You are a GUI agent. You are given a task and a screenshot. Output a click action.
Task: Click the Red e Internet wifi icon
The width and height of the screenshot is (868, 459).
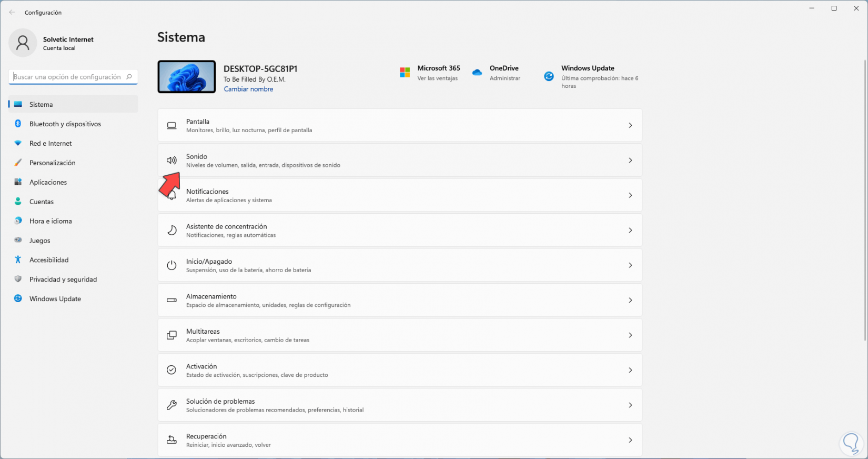pyautogui.click(x=18, y=143)
